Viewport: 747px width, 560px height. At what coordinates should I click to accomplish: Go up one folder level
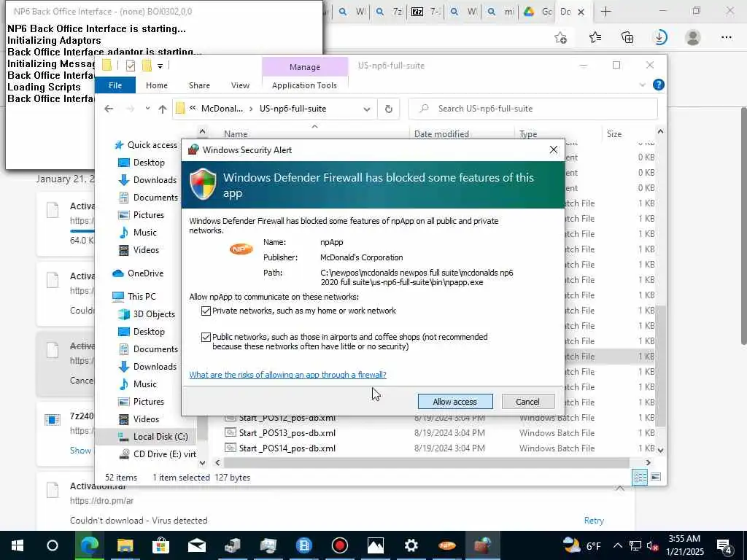pos(163,109)
